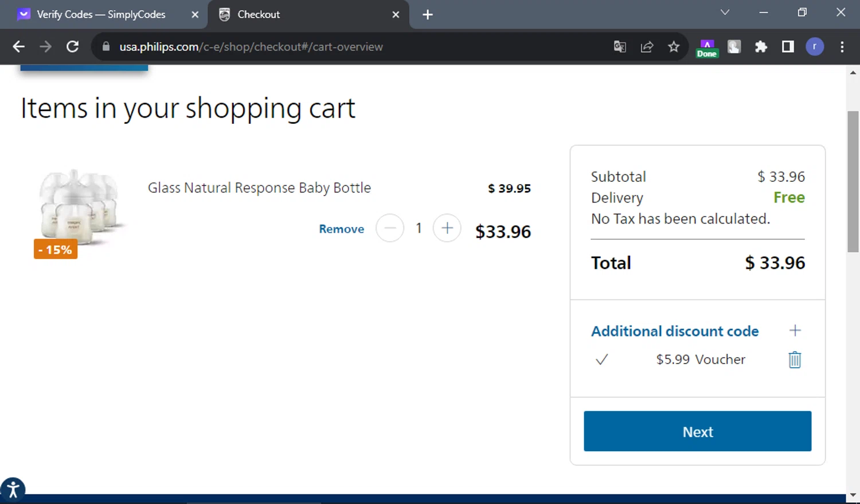Open a new browser tab
The width and height of the screenshot is (860, 504).
(428, 15)
